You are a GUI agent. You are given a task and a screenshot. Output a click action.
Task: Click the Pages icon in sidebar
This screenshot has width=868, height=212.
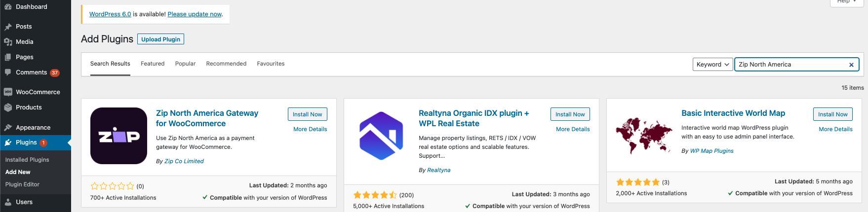coord(8,57)
